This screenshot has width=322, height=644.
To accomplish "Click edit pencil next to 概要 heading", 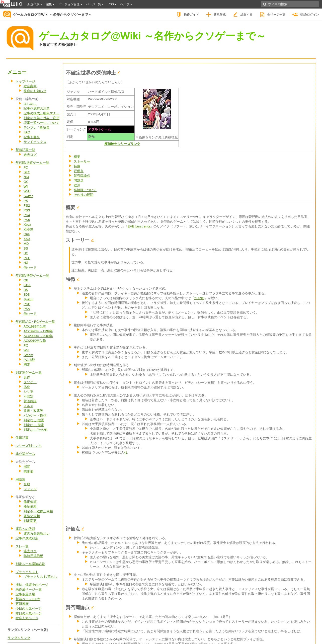I will [78, 208].
